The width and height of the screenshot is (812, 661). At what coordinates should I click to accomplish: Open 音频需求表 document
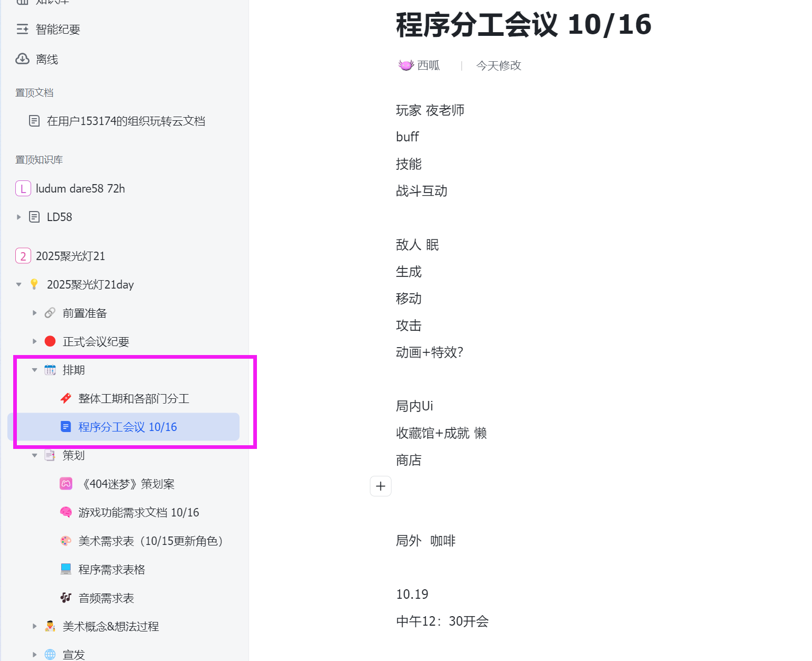107,598
